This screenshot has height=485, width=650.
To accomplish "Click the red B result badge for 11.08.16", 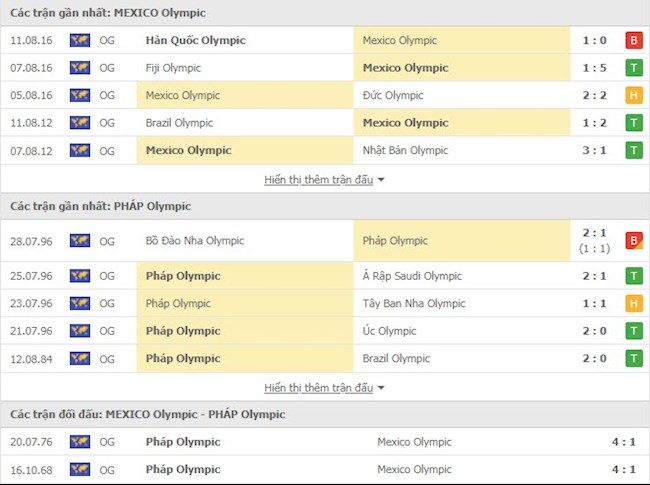I will (x=633, y=41).
